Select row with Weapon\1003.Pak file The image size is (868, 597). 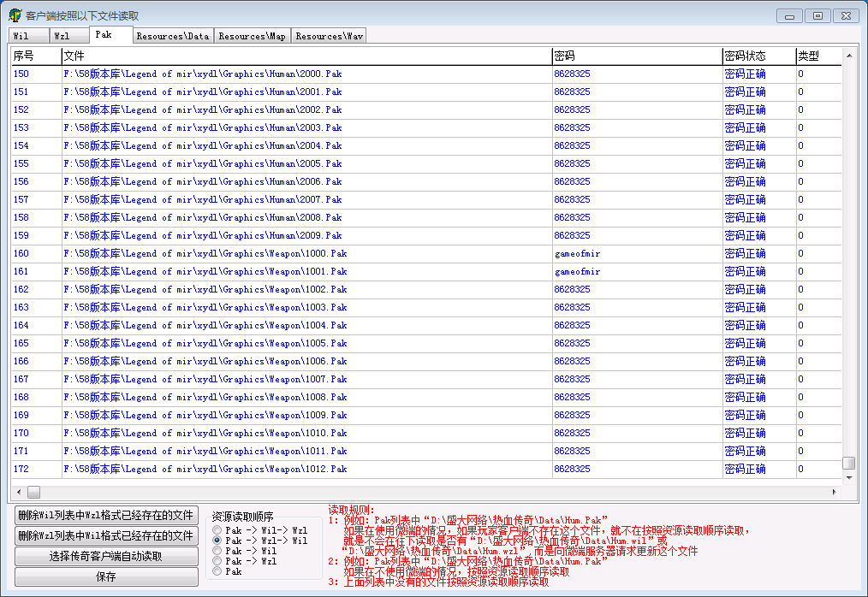[x=426, y=308]
